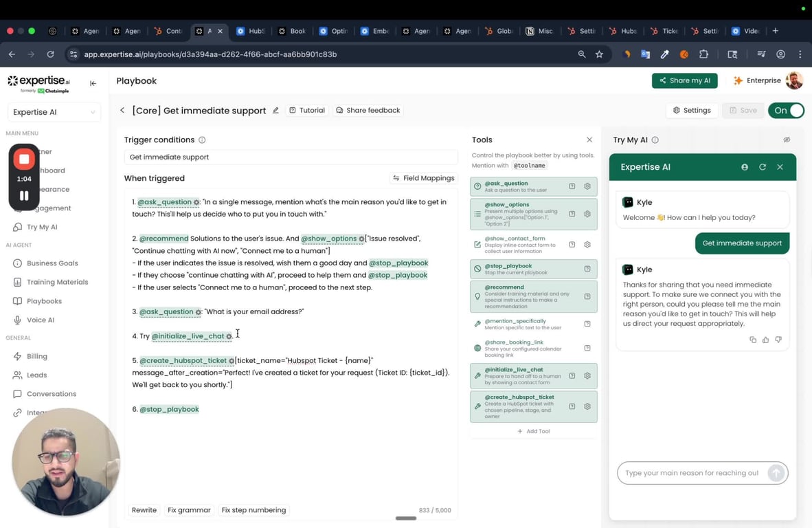Refresh the Expertise AI chat
Screen dimensions: 812x528
(763, 167)
